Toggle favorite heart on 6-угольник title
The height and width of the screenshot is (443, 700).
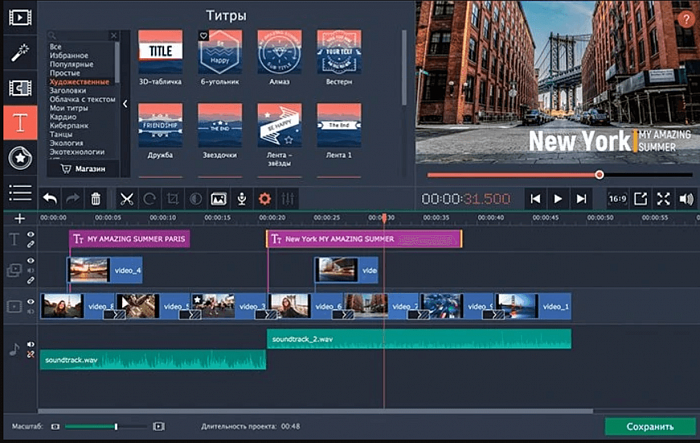[204, 35]
